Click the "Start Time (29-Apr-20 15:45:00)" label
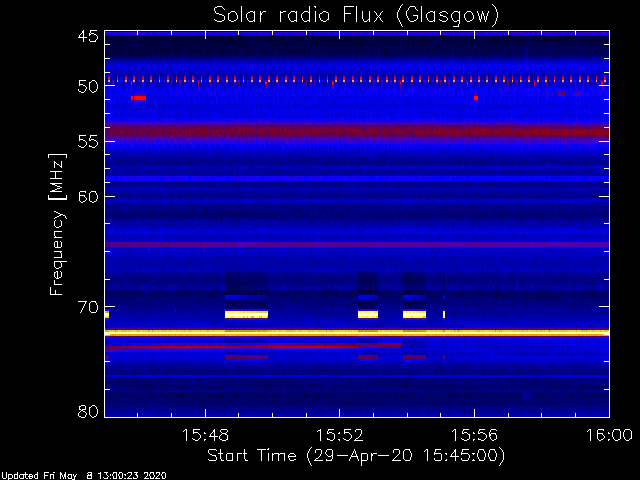 356,456
